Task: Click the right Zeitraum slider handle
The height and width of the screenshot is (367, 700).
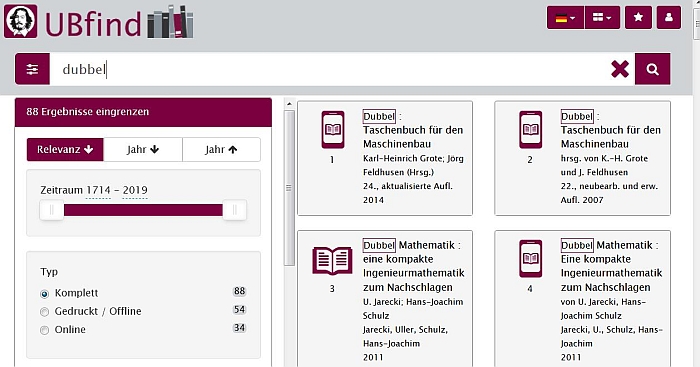Action: click(234, 210)
